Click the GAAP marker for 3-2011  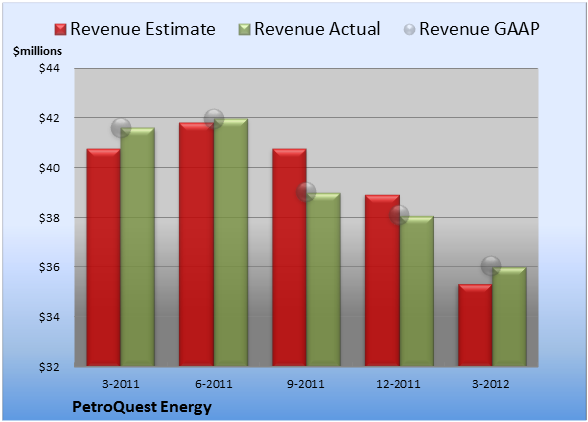point(121,128)
